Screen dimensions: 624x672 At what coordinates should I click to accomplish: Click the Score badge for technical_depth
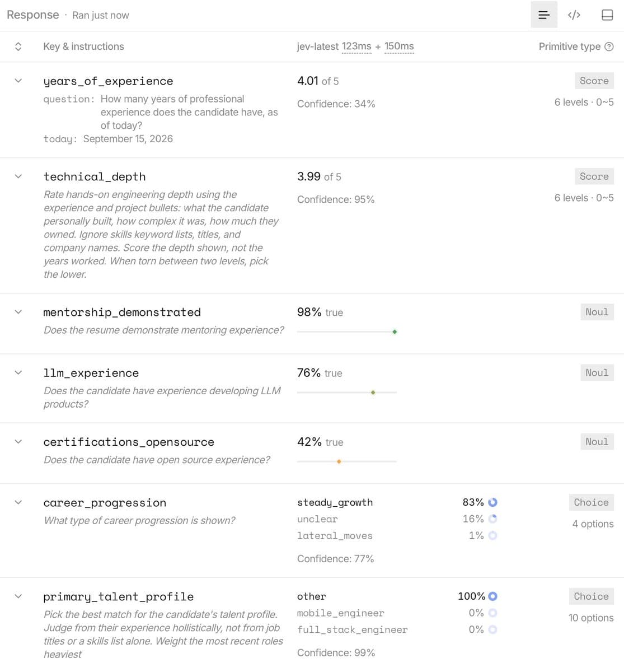tap(594, 176)
